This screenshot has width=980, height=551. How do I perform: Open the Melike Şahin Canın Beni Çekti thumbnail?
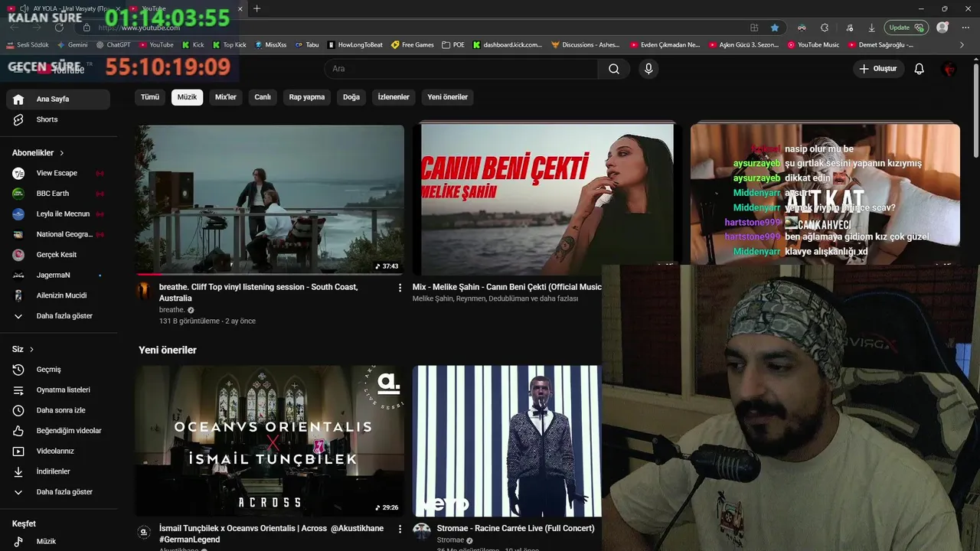(x=547, y=200)
